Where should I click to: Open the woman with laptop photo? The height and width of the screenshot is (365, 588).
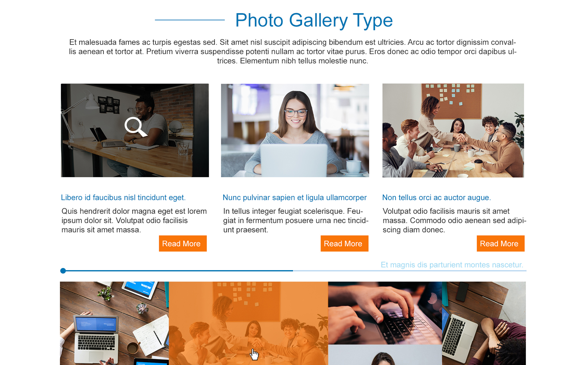click(x=295, y=130)
